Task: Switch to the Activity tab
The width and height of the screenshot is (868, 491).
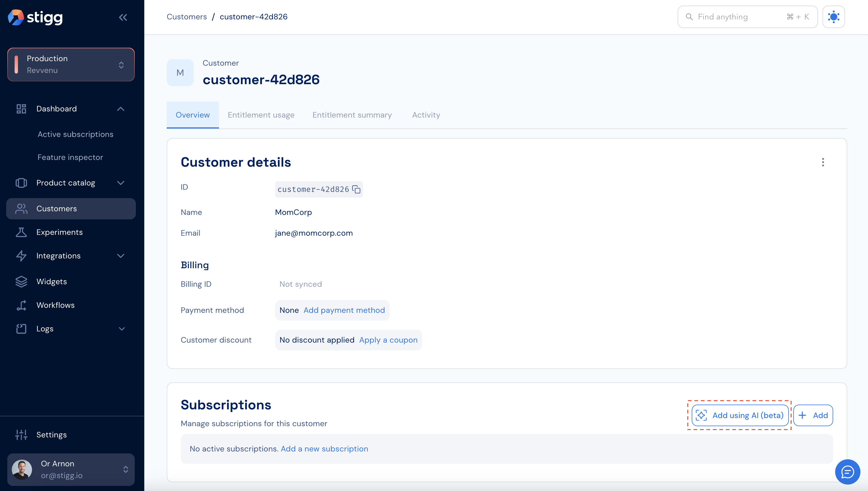Action: click(x=426, y=115)
